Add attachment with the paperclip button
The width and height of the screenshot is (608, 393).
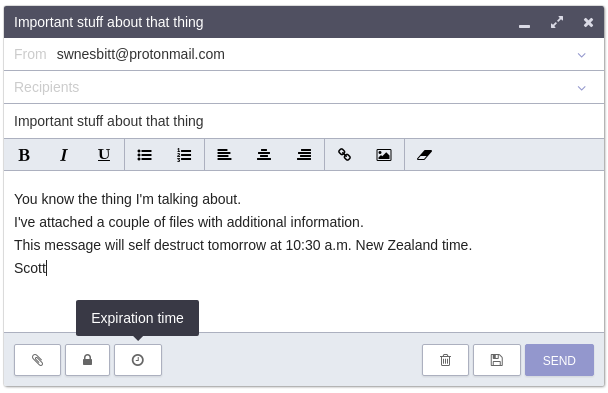[x=38, y=360]
